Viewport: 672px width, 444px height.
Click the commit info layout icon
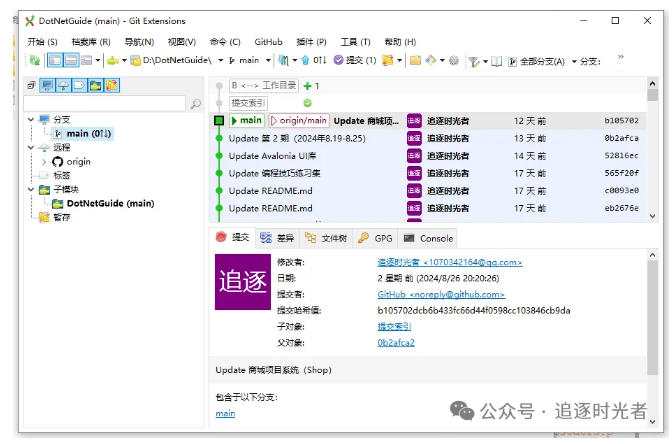coord(86,60)
